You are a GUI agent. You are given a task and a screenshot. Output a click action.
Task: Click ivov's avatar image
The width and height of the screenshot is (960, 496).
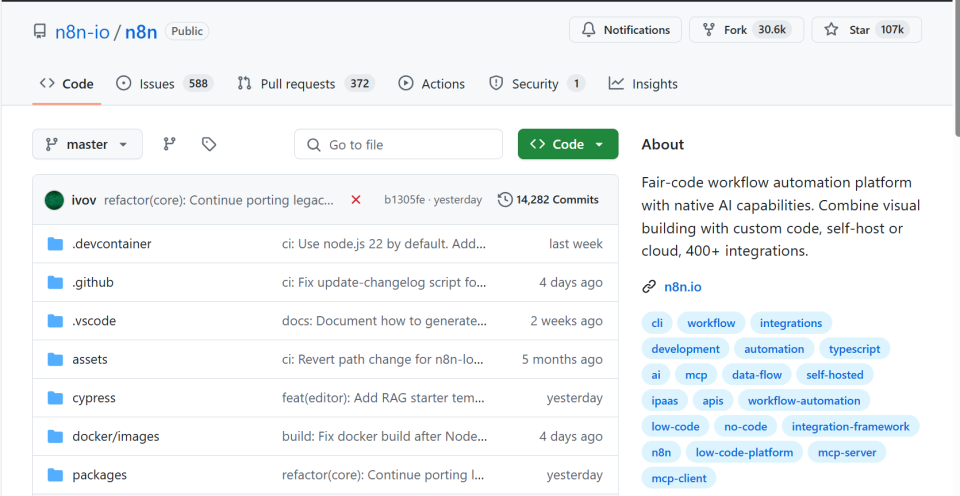54,200
